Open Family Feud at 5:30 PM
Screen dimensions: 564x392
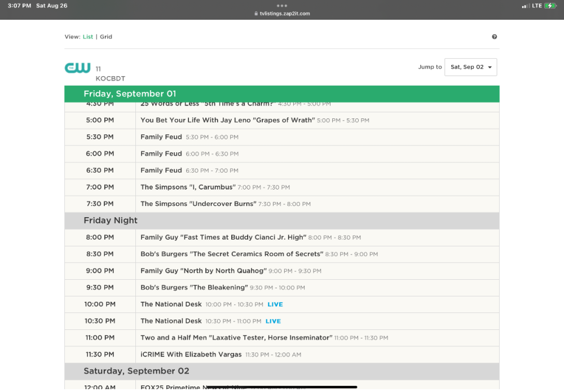tap(161, 137)
